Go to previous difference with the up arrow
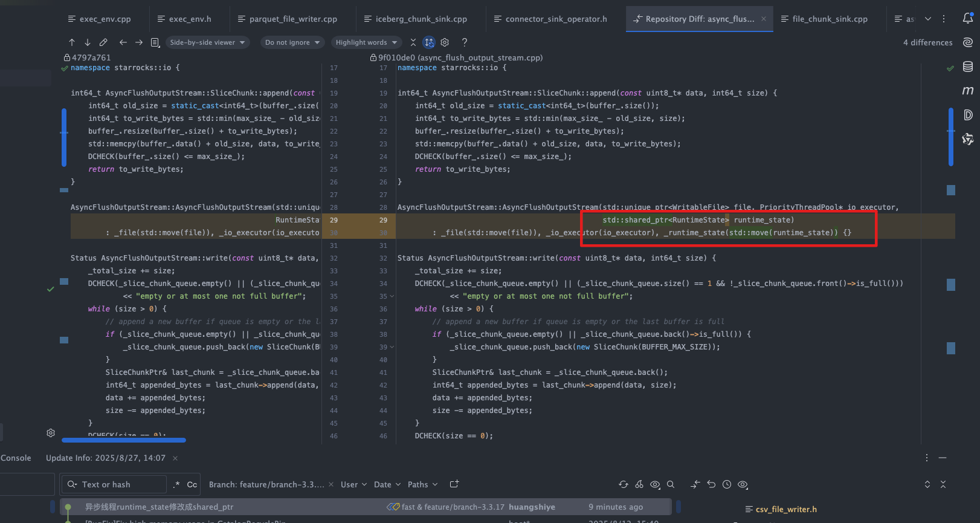 click(72, 42)
